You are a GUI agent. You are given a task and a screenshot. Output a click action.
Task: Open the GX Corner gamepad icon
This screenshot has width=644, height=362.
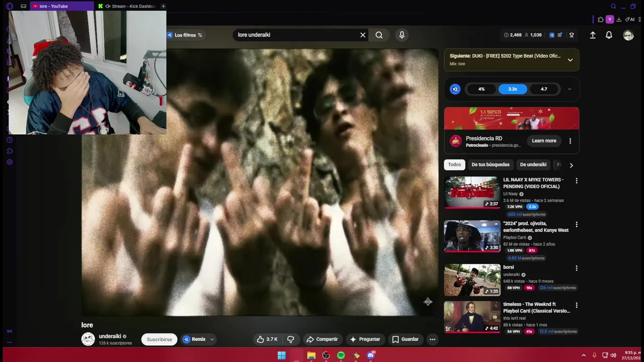tap(23, 6)
